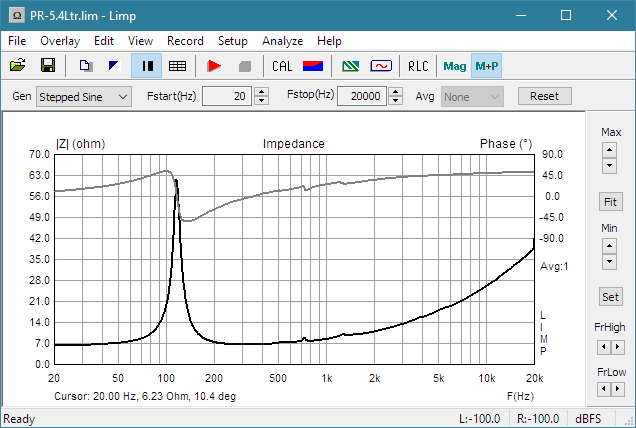The width and height of the screenshot is (636, 428).
Task: Click the Fit button
Action: [610, 202]
